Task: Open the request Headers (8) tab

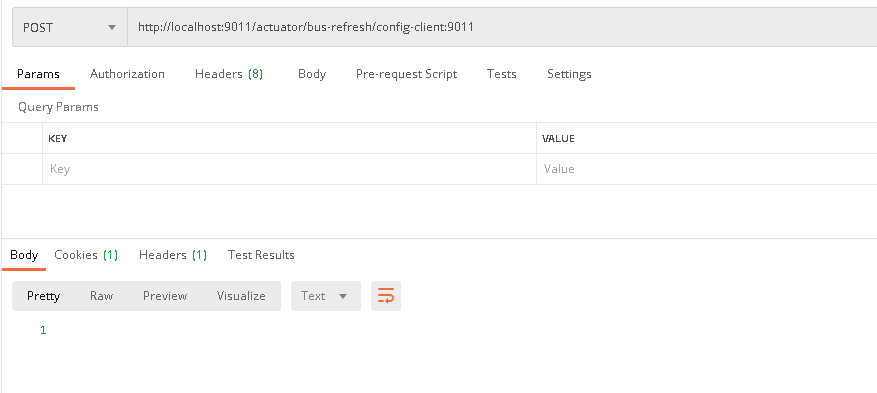Action: click(x=229, y=74)
